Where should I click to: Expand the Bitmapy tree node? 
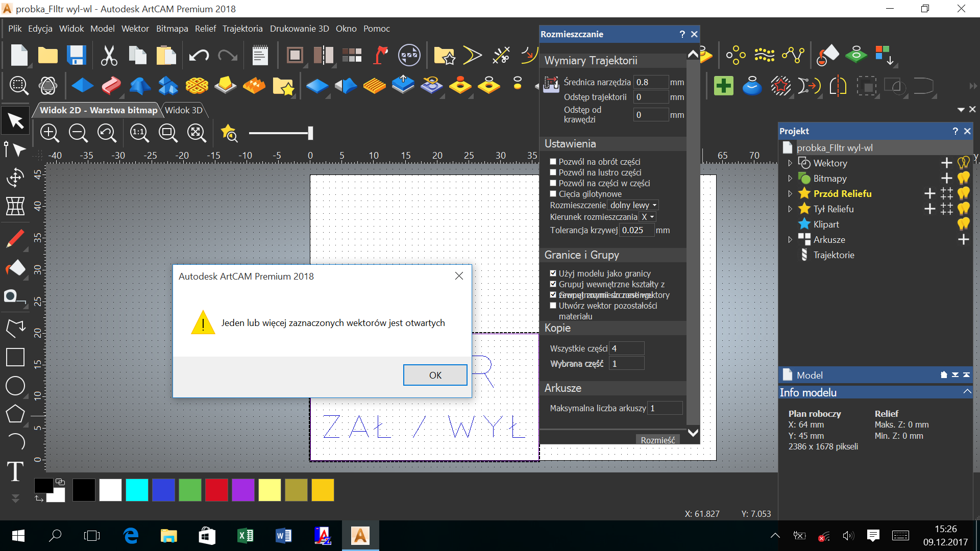pos(790,179)
